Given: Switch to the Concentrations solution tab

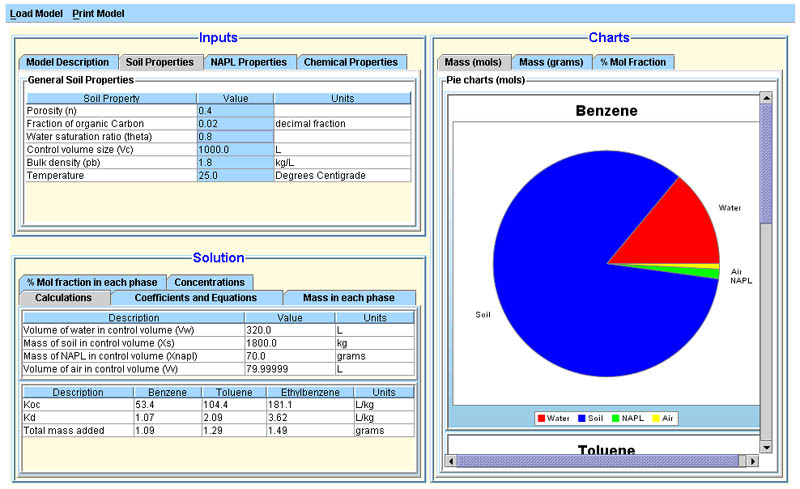Looking at the screenshot, I should click(210, 282).
